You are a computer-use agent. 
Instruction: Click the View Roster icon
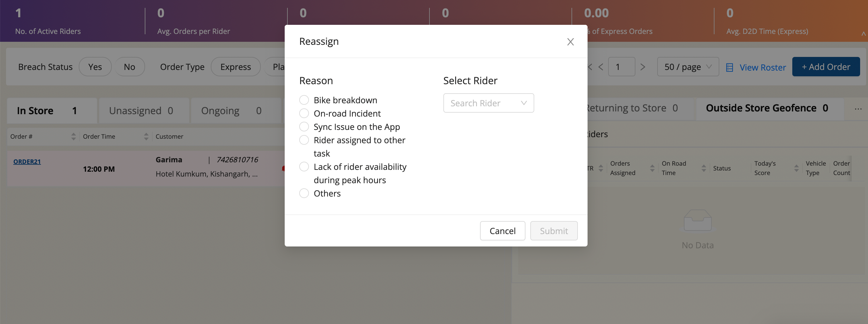730,67
